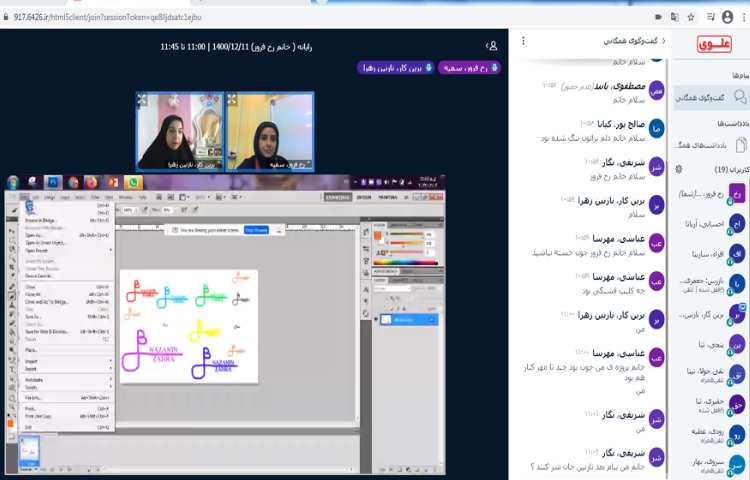
Task: Hide public chat using header chevron
Action: click(x=663, y=41)
